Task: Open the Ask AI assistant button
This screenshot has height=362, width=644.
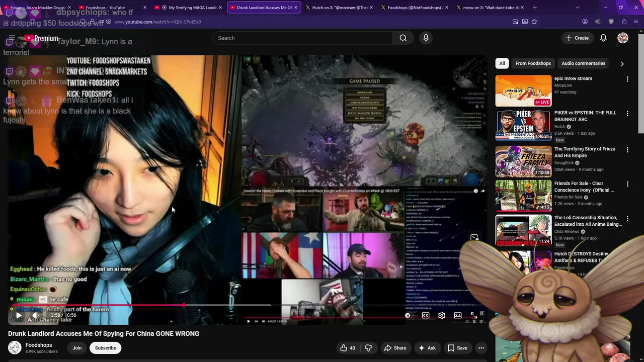Action: click(427, 348)
